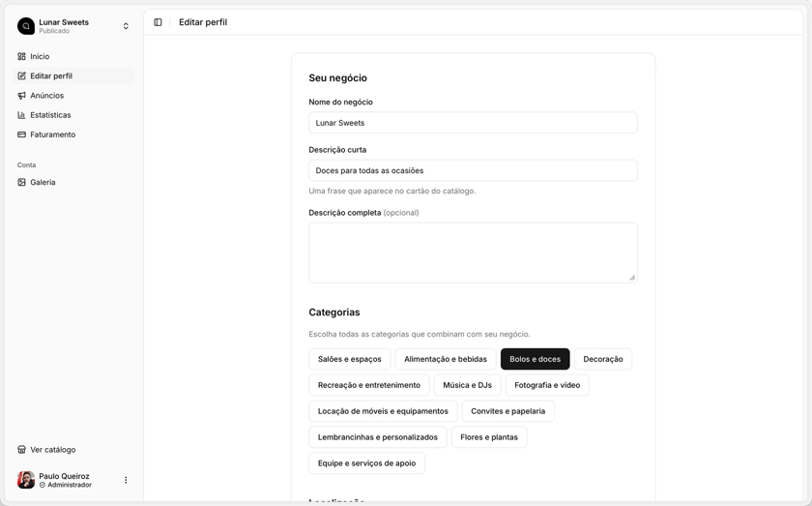Click inside Descrição completa text area
The image size is (812, 506).
pos(473,253)
